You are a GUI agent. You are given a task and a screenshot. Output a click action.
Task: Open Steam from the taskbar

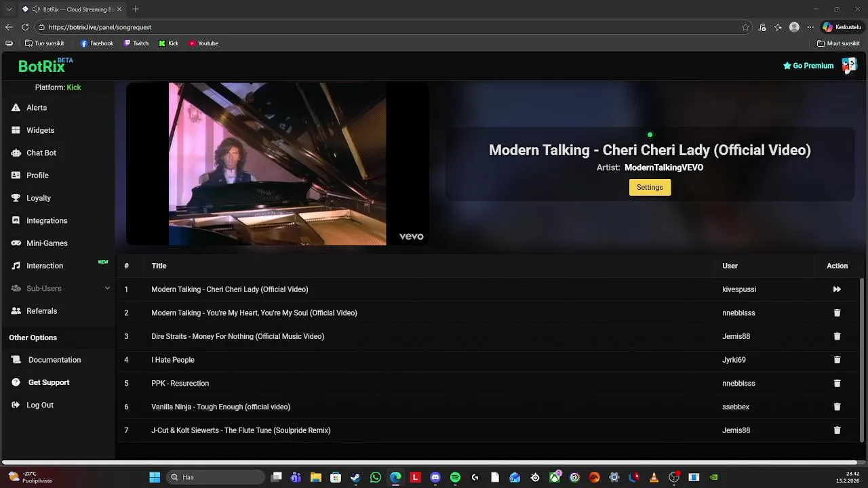tap(355, 477)
